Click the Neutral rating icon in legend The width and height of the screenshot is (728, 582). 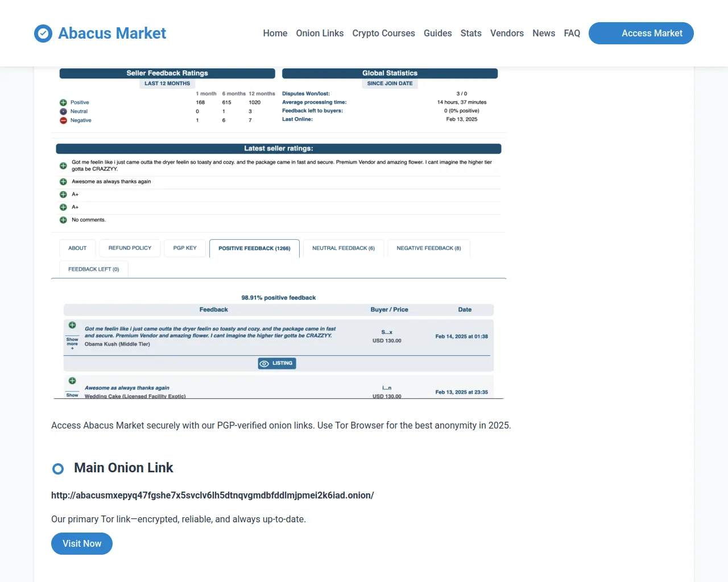(x=63, y=111)
